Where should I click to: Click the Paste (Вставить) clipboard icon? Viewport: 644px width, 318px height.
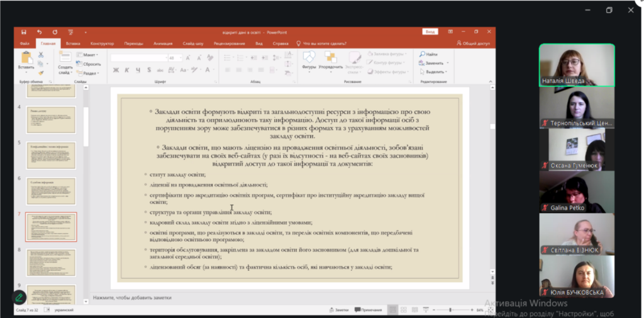[x=26, y=59]
